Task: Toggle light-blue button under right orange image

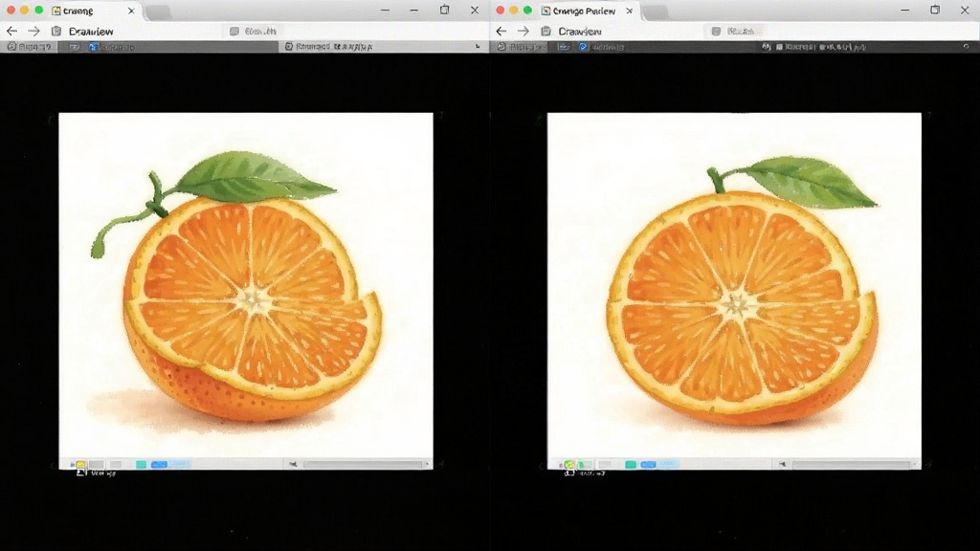Action: [x=668, y=464]
